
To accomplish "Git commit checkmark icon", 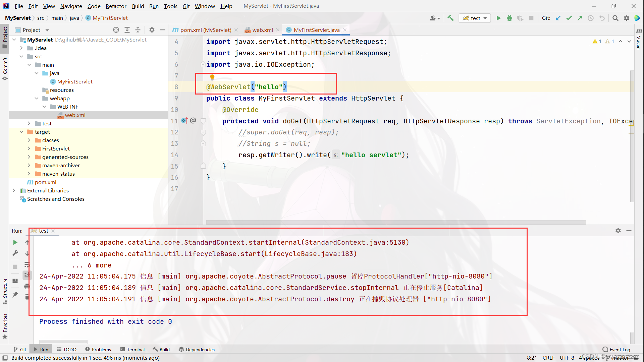I will 569,18.
